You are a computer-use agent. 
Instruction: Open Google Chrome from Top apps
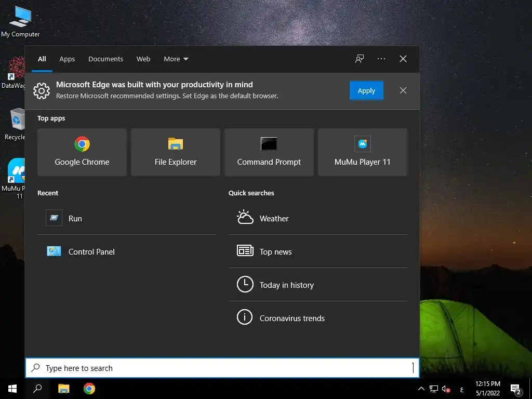(x=82, y=152)
